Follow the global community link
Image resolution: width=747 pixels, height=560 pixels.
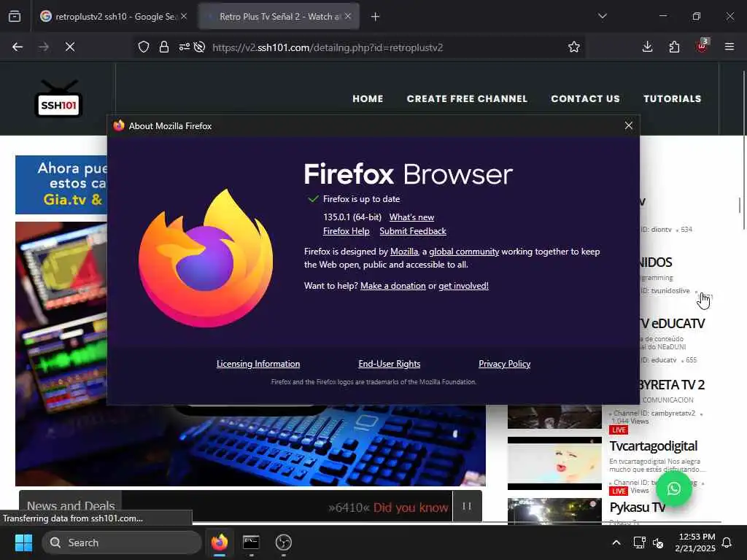464,252
